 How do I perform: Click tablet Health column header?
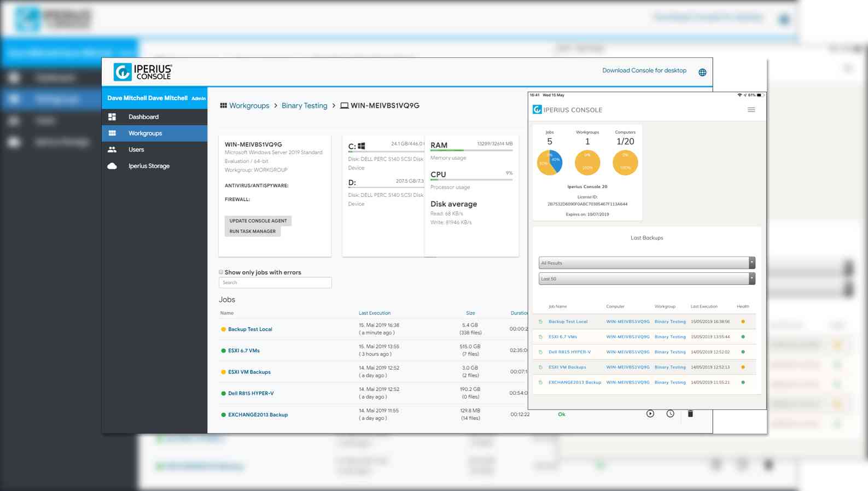[743, 307]
